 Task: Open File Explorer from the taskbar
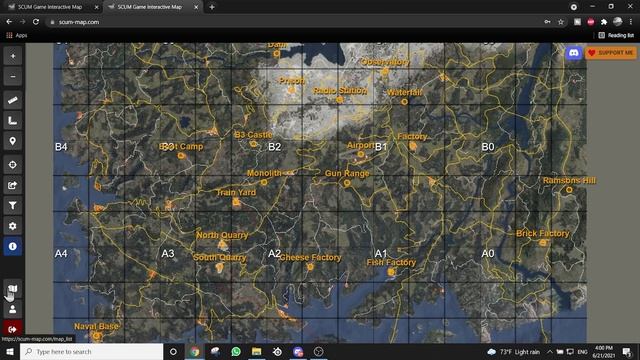pos(256,351)
